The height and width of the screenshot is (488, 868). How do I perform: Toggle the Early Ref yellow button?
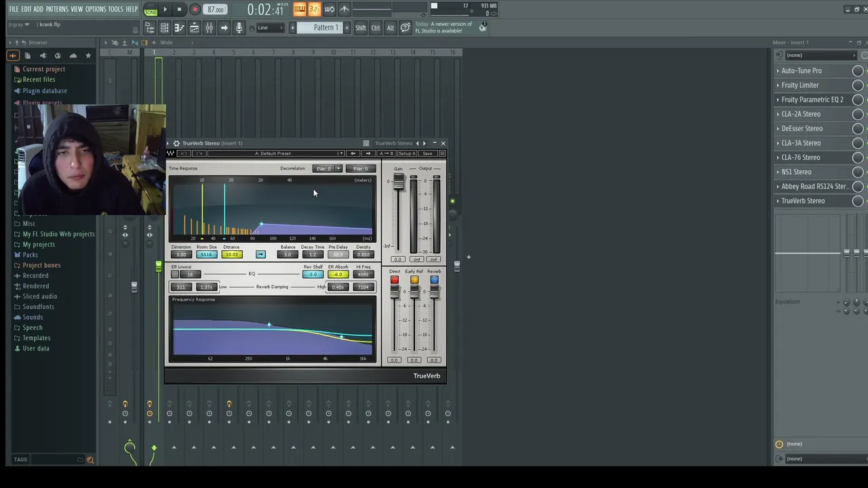[414, 279]
